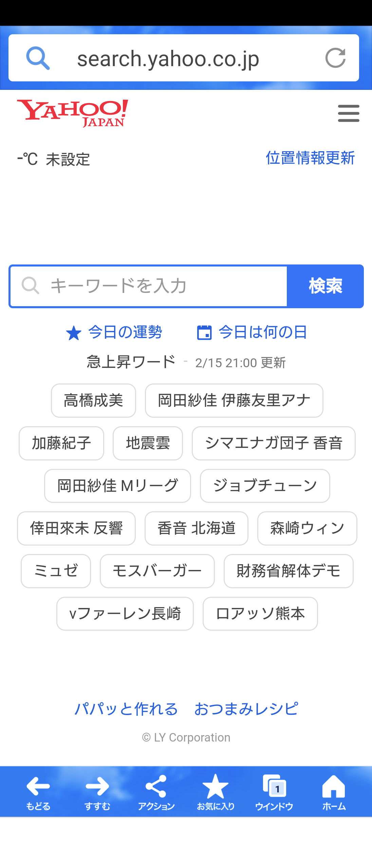372x868 pixels.
Task: Focus the キーワードを入力 search field
Action: click(x=149, y=286)
